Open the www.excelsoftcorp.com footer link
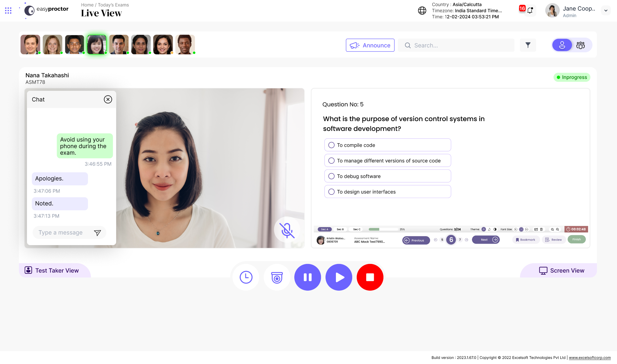Viewport: 617px width, 364px height. (589, 358)
